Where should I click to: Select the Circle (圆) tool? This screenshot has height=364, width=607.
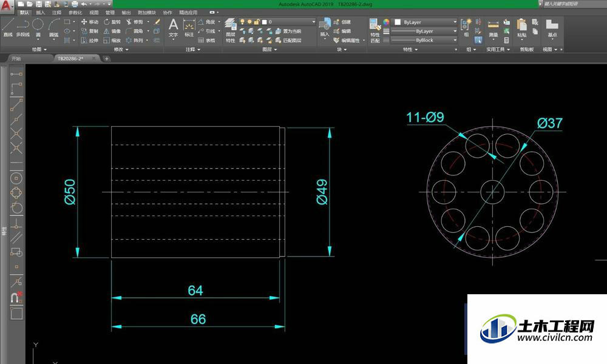[38, 27]
